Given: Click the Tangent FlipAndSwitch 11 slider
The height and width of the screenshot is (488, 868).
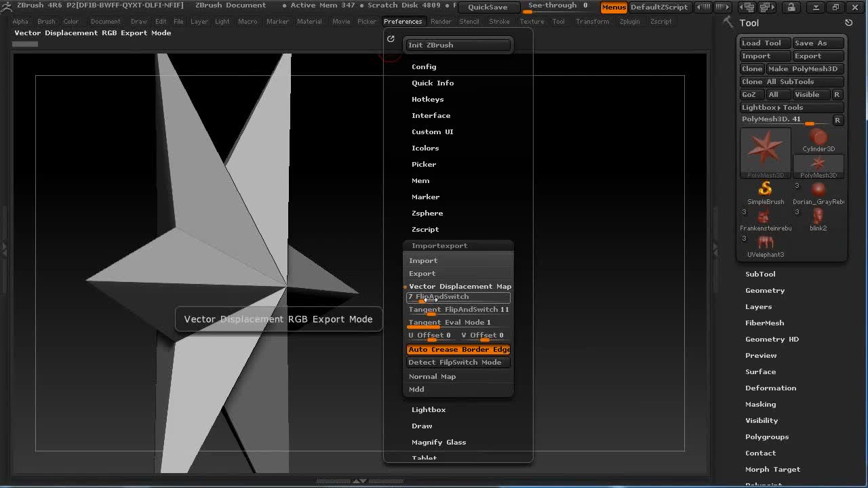Looking at the screenshot, I should click(458, 310).
